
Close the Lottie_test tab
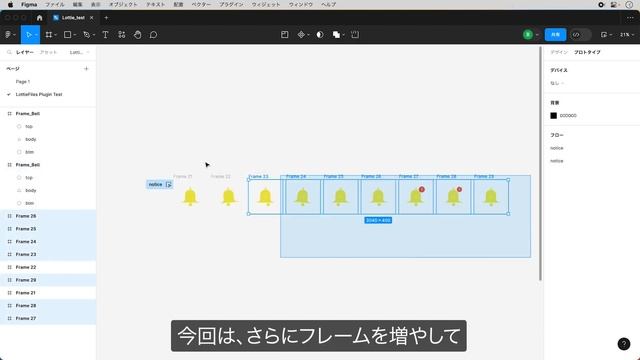pyautogui.click(x=91, y=18)
